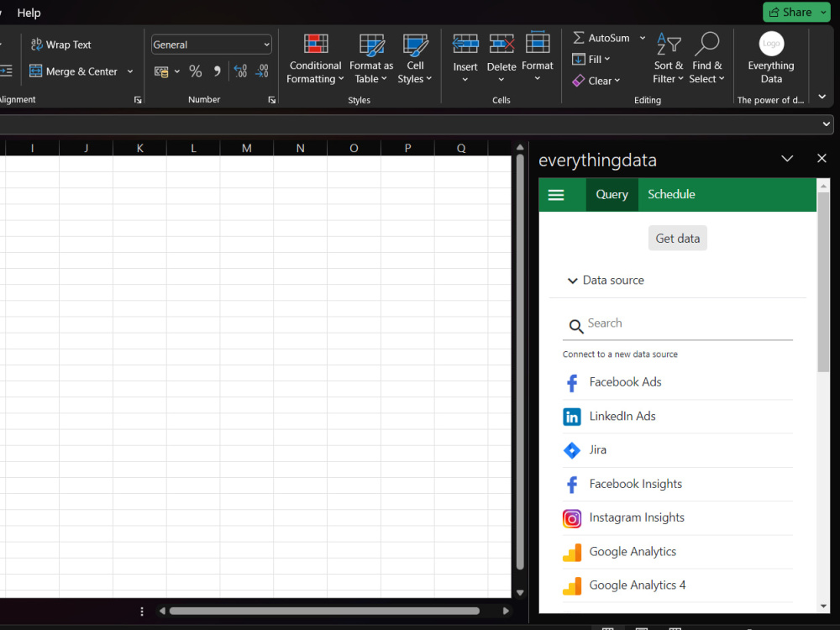Choose Facebook Insights data source
The height and width of the screenshot is (630, 840).
coord(678,485)
